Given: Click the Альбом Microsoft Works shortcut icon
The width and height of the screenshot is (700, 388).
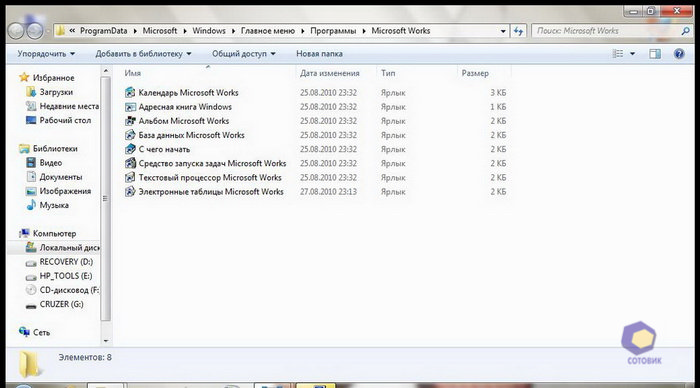Looking at the screenshot, I should (x=130, y=121).
